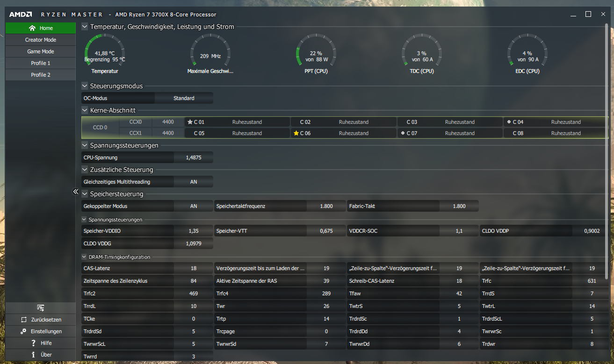Screen dimensions: 614x364
Task: Click the dot marker on core C 04
Action: (x=509, y=122)
